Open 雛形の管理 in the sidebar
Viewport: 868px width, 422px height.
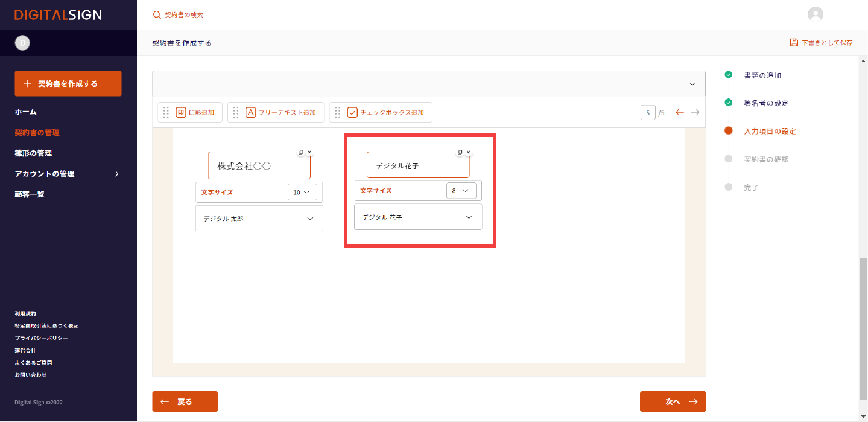[33, 153]
